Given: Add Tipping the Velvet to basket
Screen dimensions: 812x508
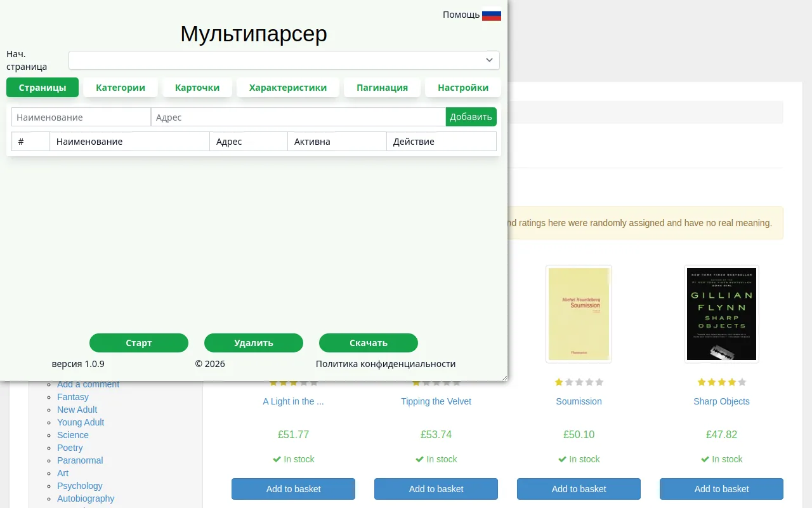Looking at the screenshot, I should [436, 489].
